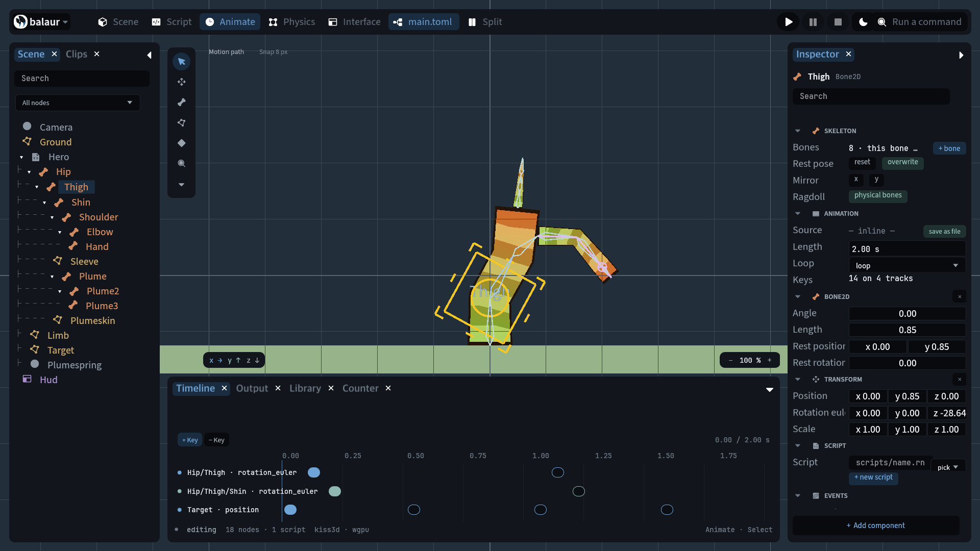Open the balaur project menu
Image resolution: width=980 pixels, height=551 pixels.
point(41,22)
